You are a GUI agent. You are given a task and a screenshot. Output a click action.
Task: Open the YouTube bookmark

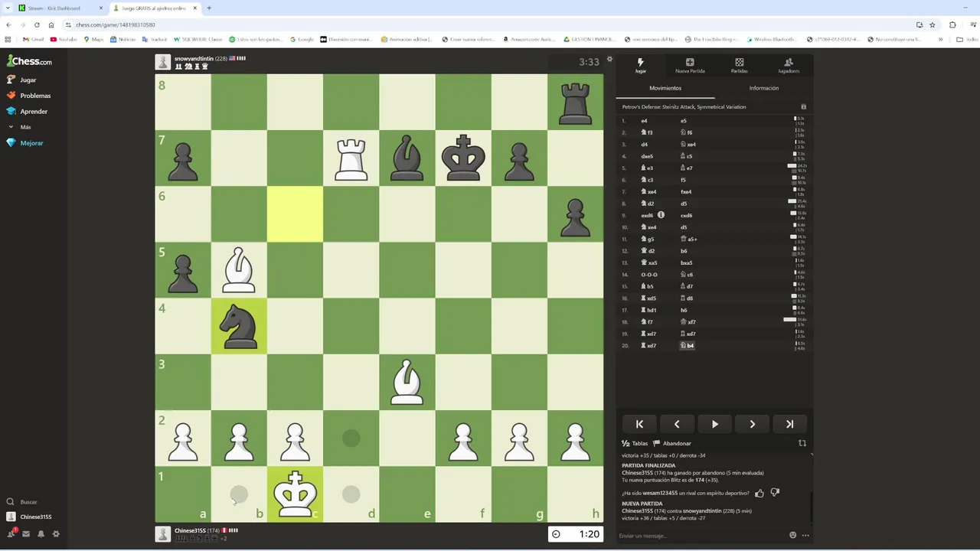(x=64, y=39)
